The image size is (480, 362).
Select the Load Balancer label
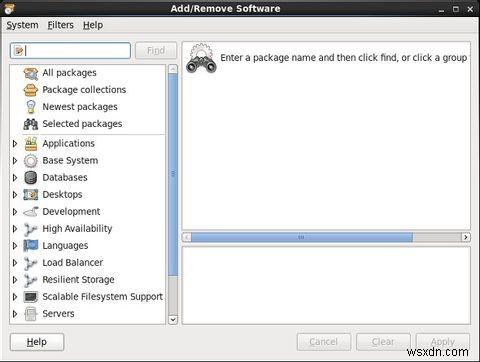click(73, 263)
